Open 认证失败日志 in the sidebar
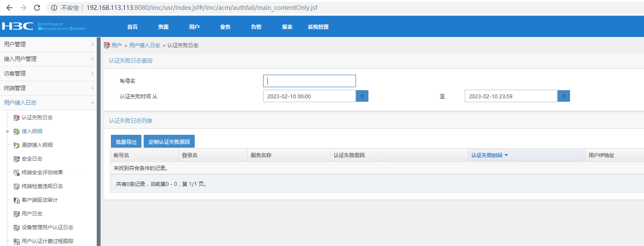Image resolution: width=644 pixels, height=246 pixels. click(37, 118)
